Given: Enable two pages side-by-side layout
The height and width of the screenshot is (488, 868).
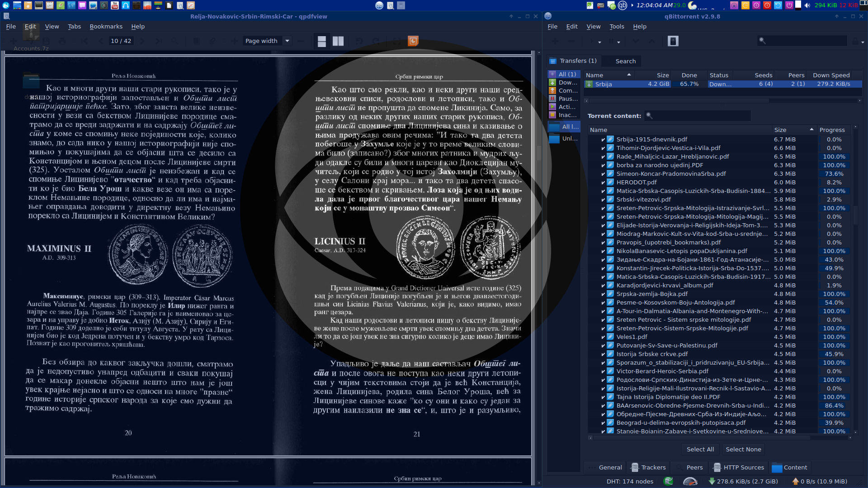Looking at the screenshot, I should pos(338,41).
